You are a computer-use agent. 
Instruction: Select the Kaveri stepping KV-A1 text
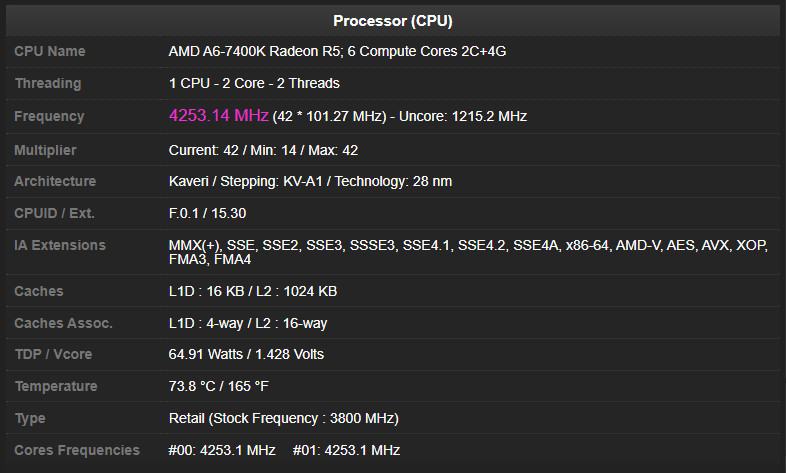[310, 181]
